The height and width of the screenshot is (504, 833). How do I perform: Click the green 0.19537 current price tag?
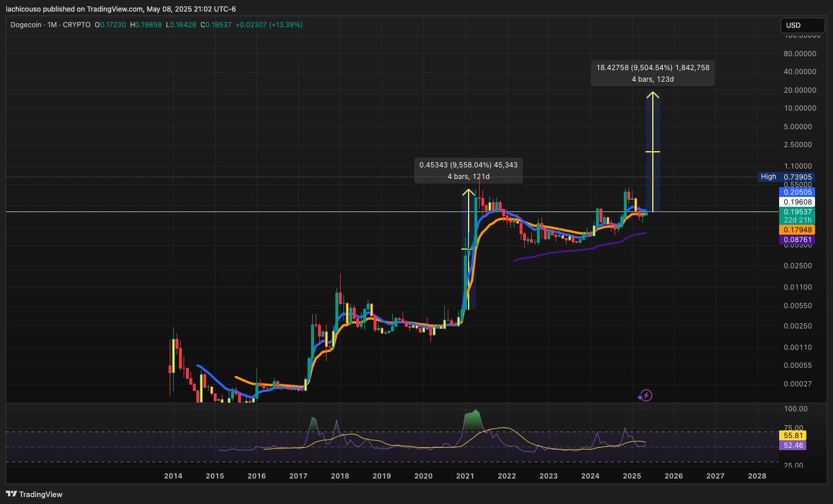coord(798,216)
